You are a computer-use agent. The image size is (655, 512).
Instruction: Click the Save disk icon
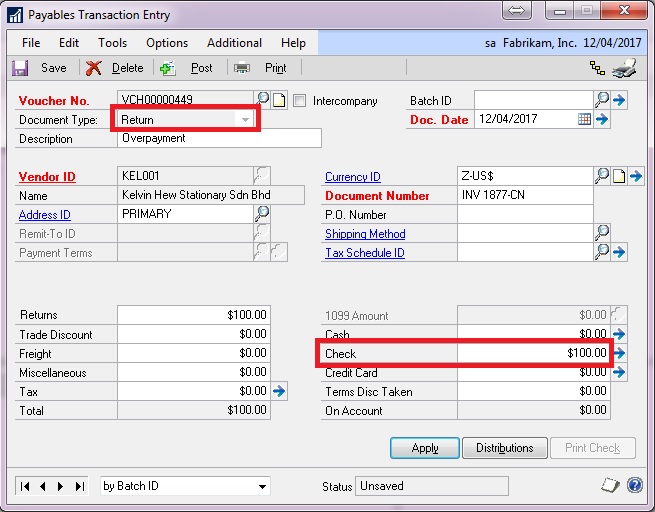20,68
